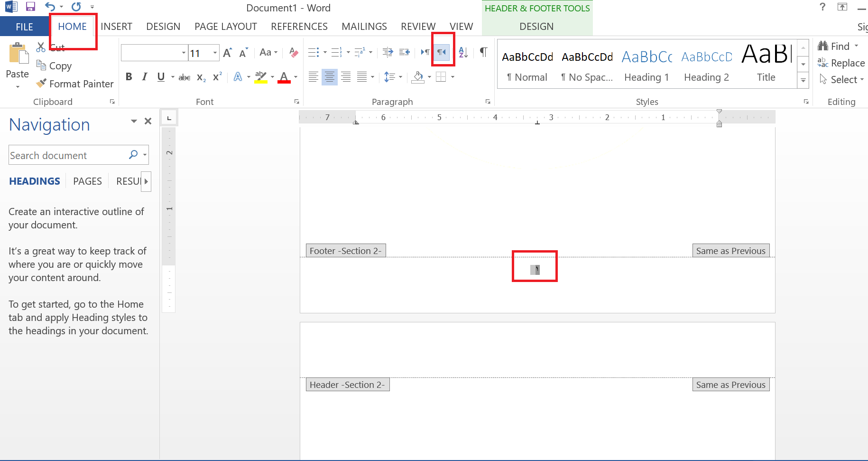868x461 pixels.
Task: Switch to the INSERT ribbon tab
Action: (x=116, y=27)
